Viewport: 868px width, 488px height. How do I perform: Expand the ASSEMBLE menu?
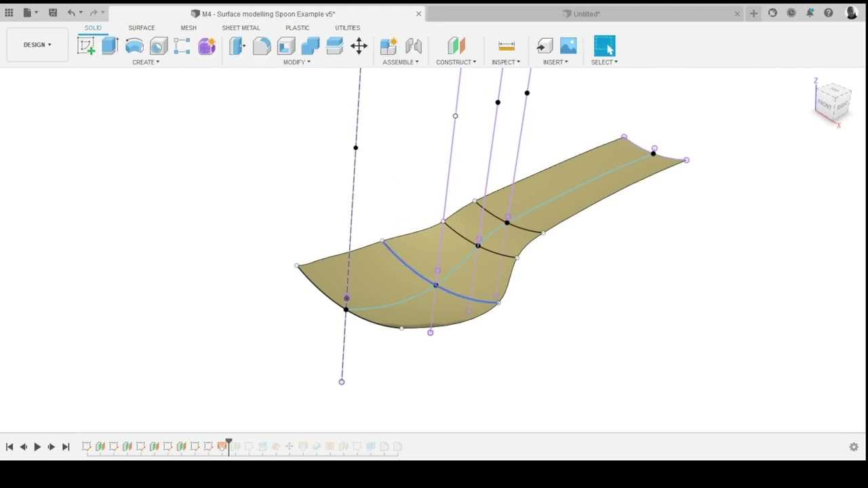pos(401,62)
